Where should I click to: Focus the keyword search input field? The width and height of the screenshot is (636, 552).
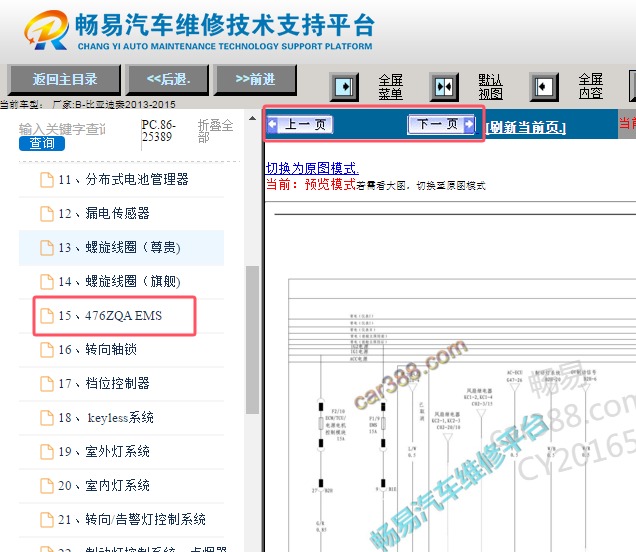[62, 129]
